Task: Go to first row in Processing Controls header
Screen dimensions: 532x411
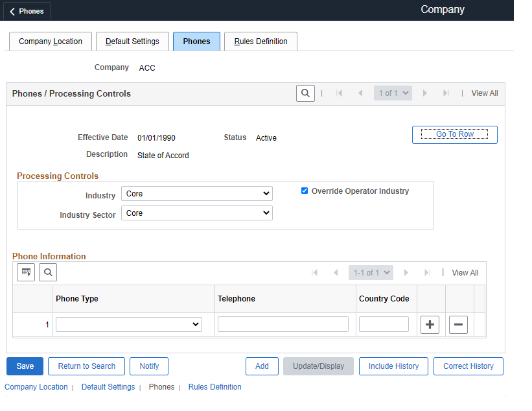Action: coord(339,93)
